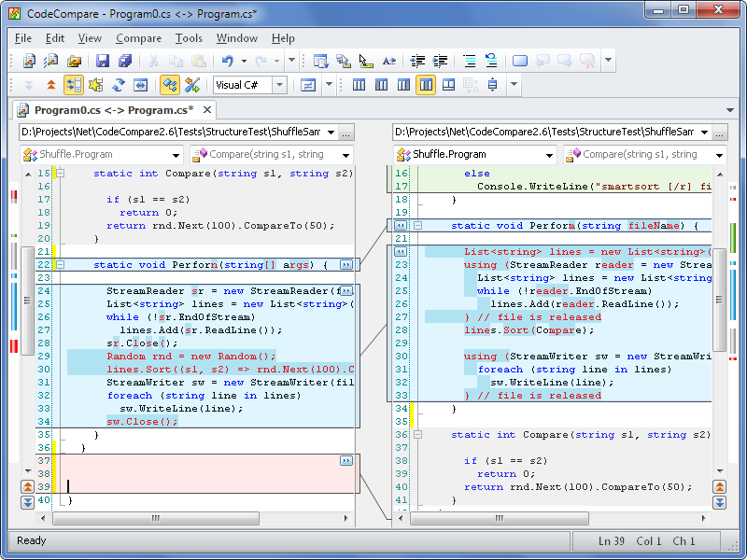
Task: Click browse button next to left file path
Action: (345, 133)
